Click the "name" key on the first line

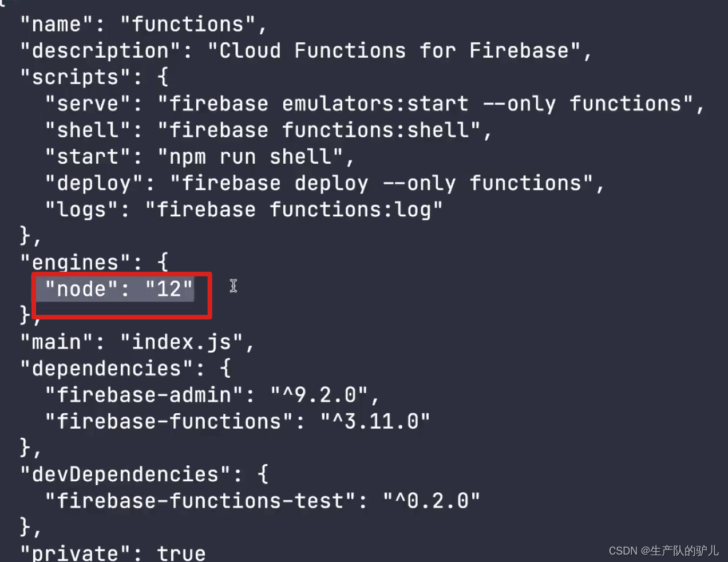click(57, 25)
